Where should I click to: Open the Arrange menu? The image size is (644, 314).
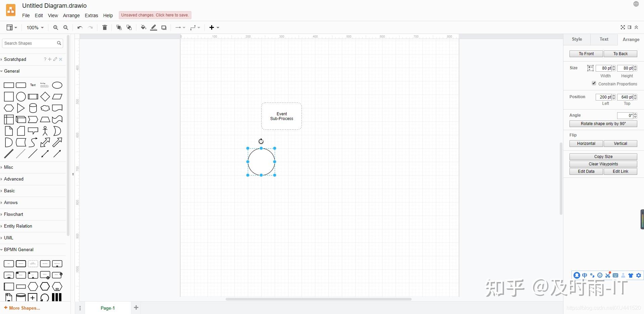[x=72, y=15]
